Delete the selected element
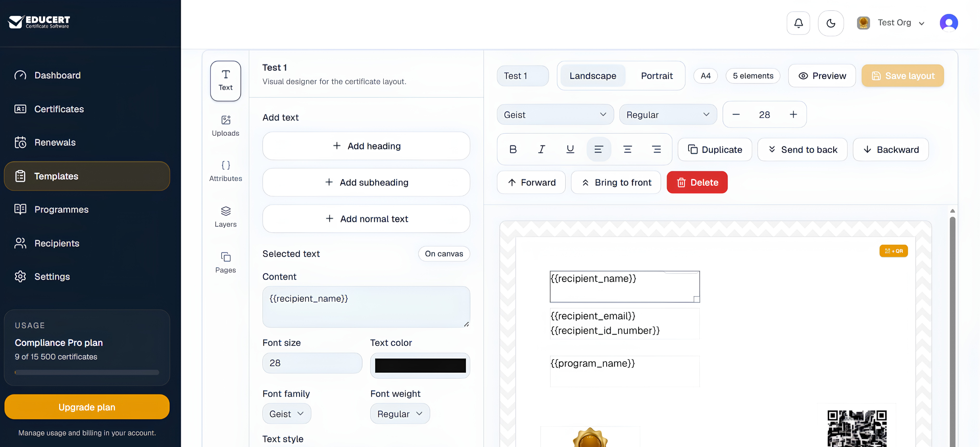This screenshot has height=447, width=980. pyautogui.click(x=697, y=183)
